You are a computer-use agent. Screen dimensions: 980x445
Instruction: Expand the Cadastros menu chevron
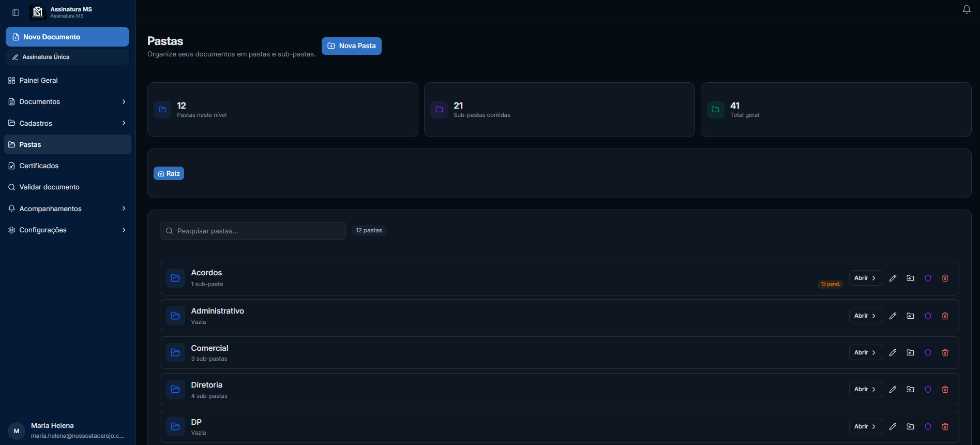pos(124,123)
